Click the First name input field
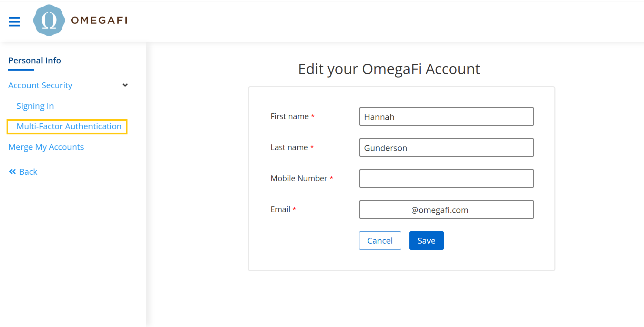This screenshot has width=644, height=327. tap(446, 117)
